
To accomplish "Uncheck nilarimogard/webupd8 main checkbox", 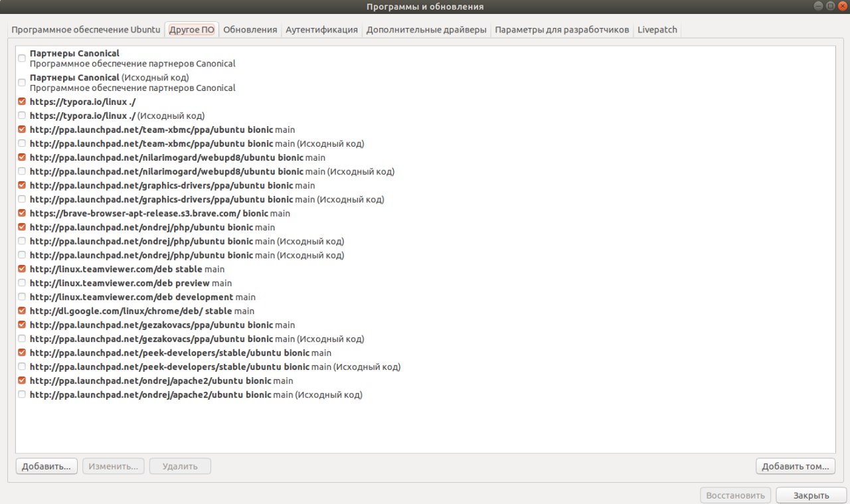I will click(22, 157).
